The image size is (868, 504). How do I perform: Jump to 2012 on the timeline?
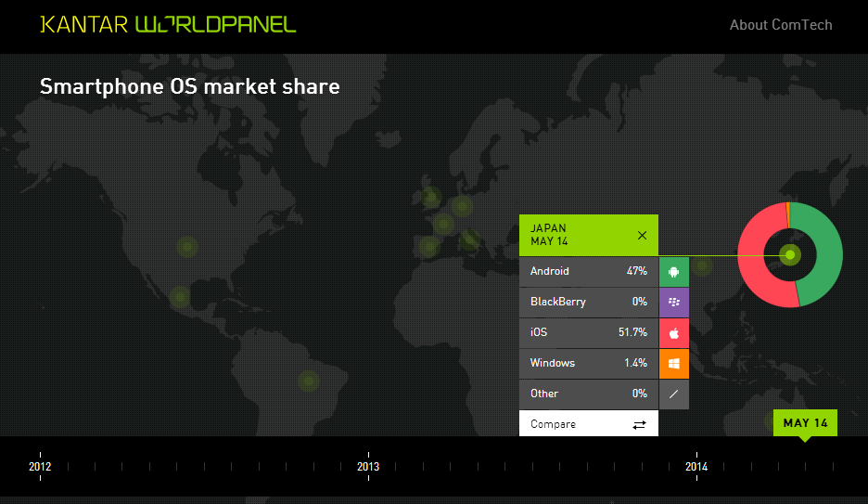[40, 466]
